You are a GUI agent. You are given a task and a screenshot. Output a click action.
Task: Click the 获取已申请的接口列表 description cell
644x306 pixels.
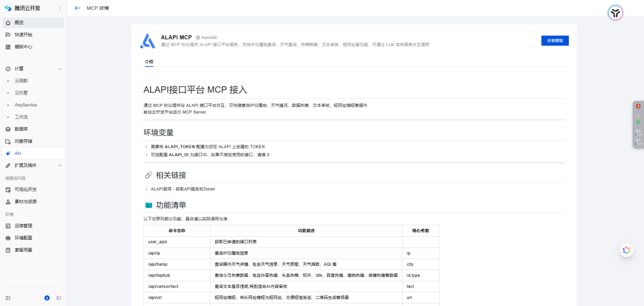tap(306, 242)
